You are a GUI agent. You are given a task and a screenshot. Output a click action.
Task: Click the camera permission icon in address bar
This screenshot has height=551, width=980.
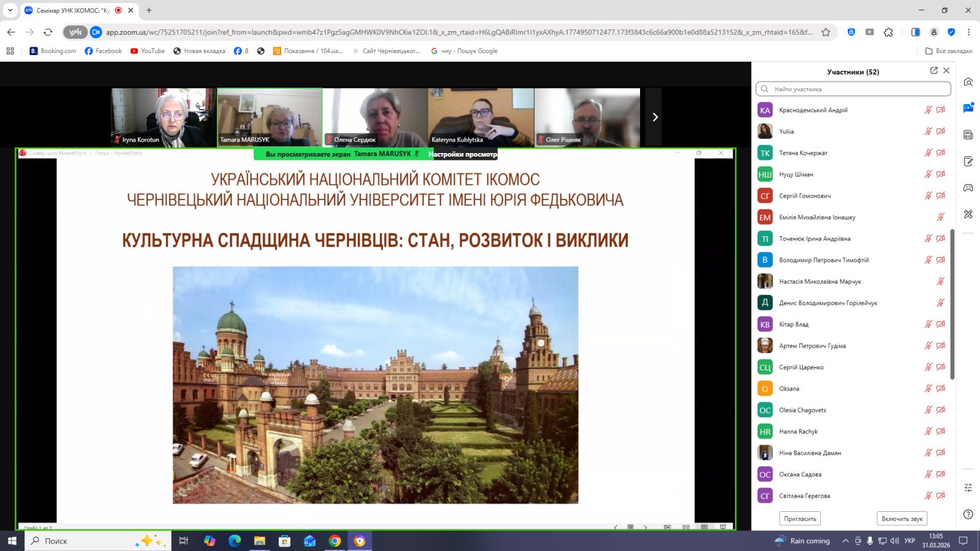(x=96, y=32)
